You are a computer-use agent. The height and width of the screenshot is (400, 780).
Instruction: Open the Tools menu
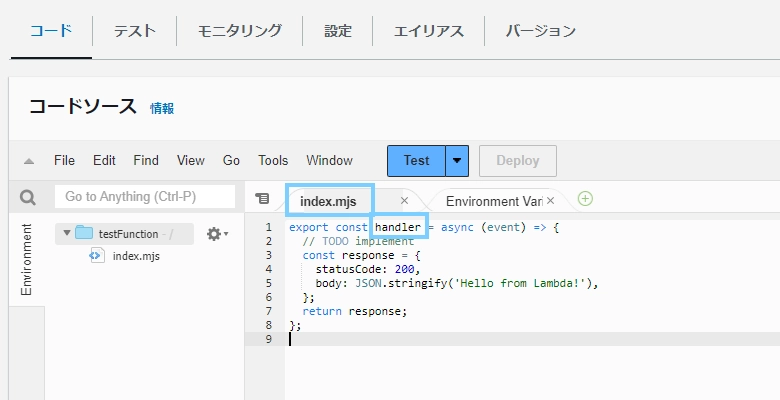click(x=273, y=160)
